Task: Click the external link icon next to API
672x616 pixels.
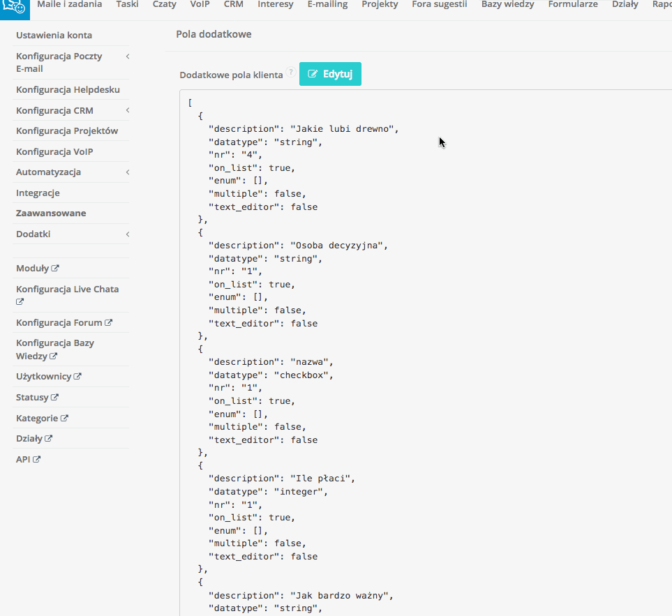Action: click(37, 460)
